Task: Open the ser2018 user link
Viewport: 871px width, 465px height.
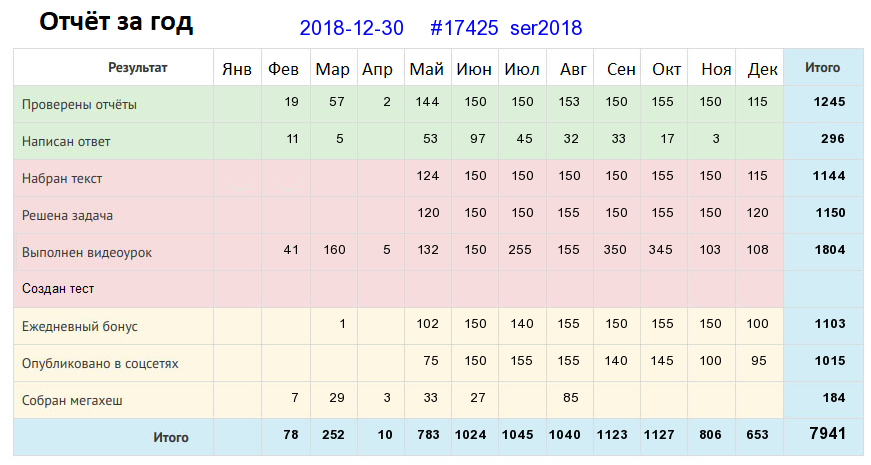Action: coord(546,28)
